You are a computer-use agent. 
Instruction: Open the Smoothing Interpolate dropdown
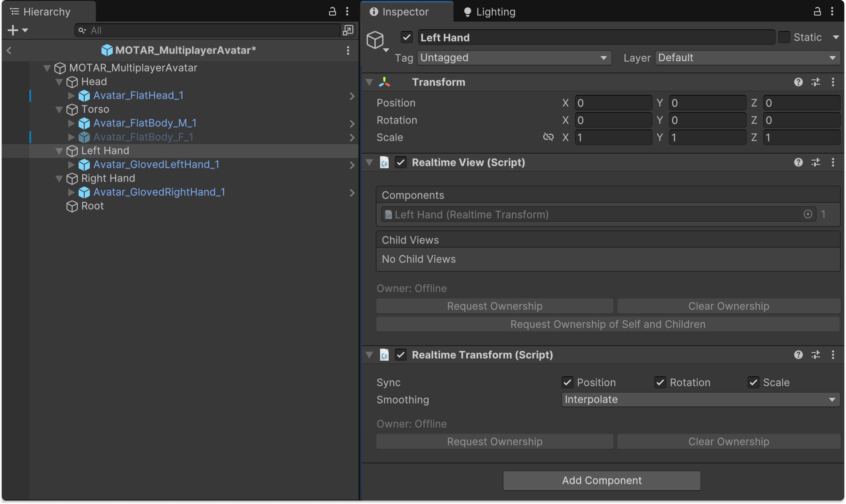tap(700, 400)
